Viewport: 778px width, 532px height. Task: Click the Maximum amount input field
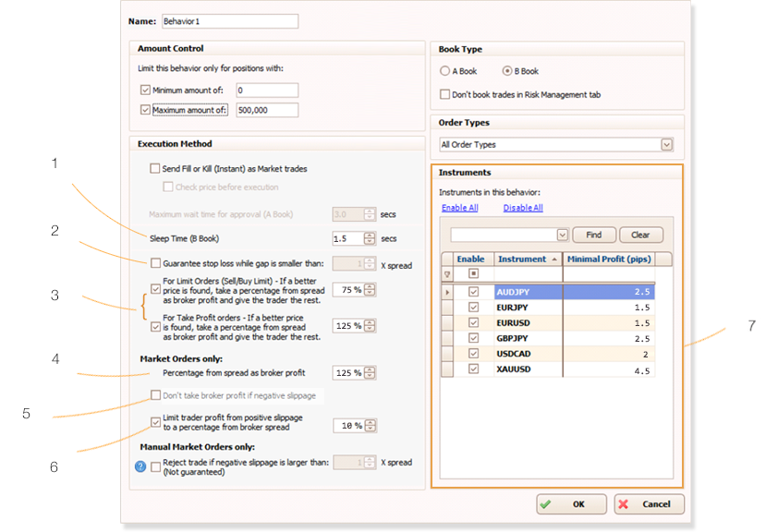click(x=266, y=110)
